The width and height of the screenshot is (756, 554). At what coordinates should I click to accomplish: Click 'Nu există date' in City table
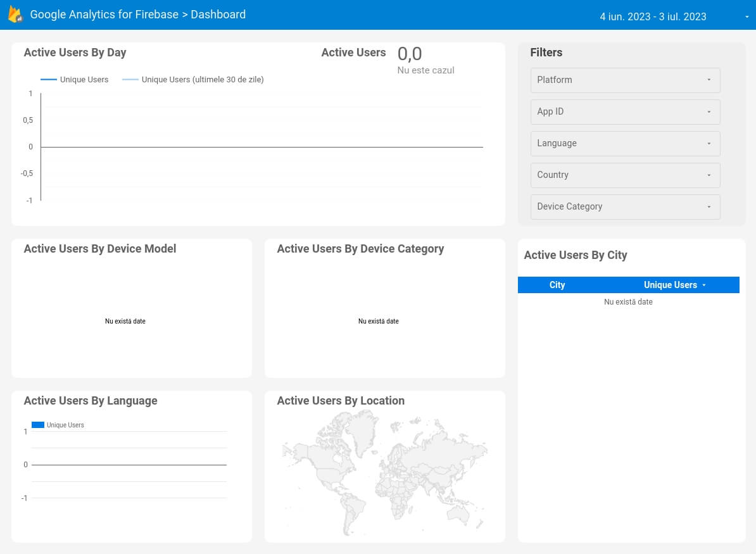pos(628,302)
